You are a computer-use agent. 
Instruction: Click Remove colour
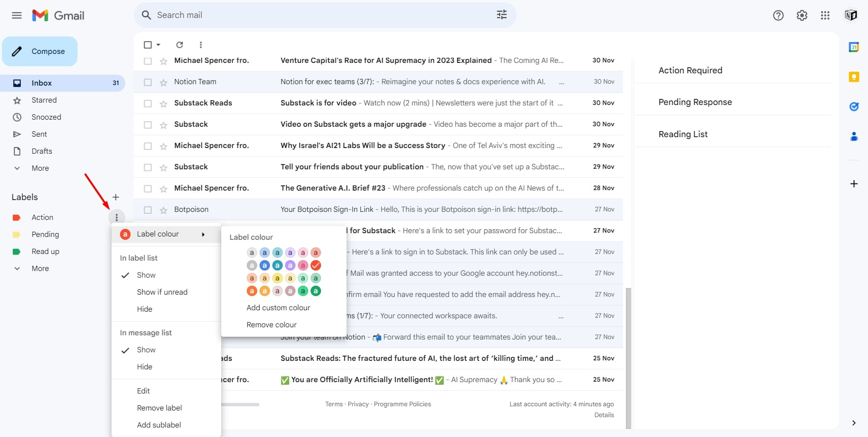pos(271,324)
